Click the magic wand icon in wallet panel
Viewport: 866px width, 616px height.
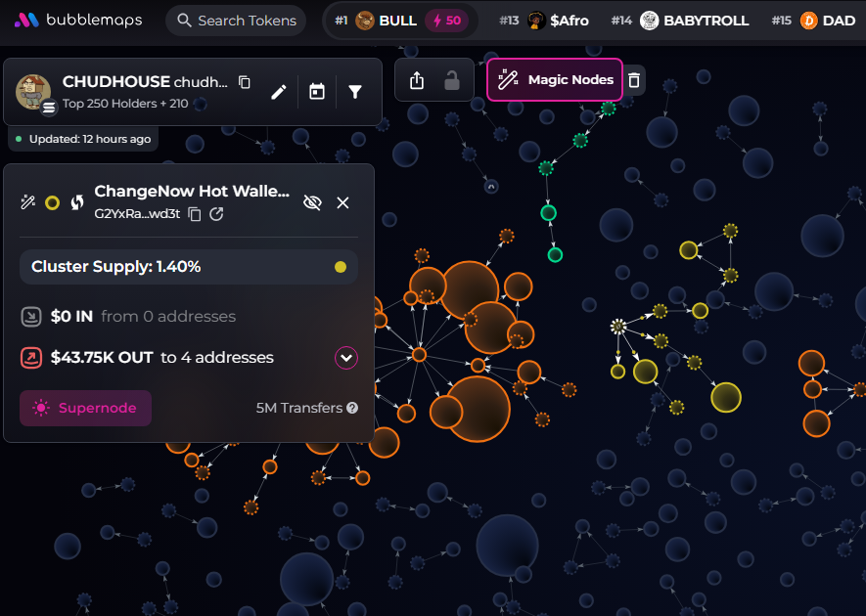coord(27,202)
